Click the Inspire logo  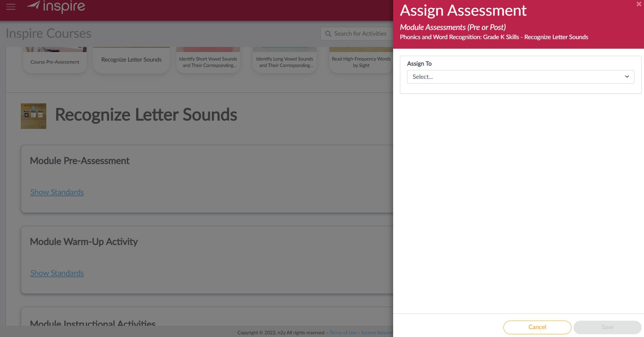(x=56, y=6)
